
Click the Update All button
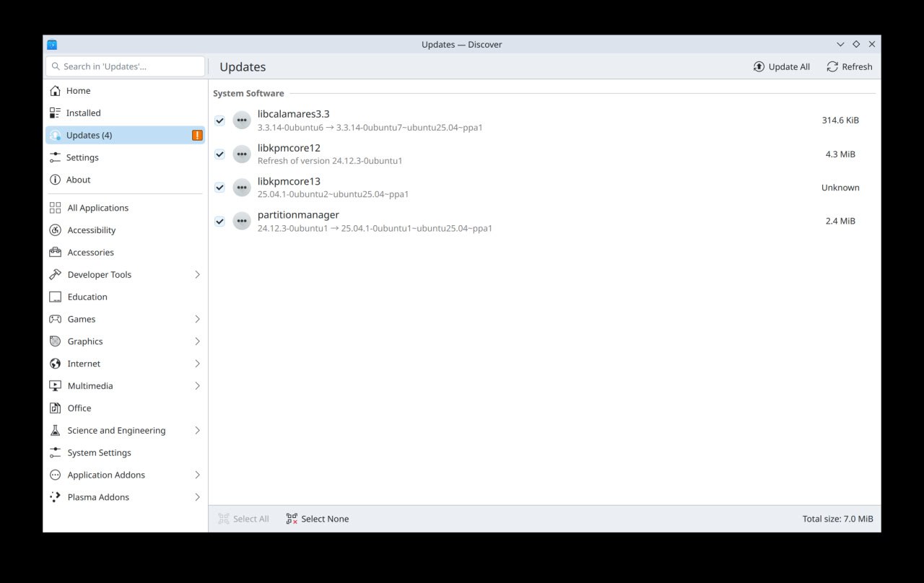782,67
